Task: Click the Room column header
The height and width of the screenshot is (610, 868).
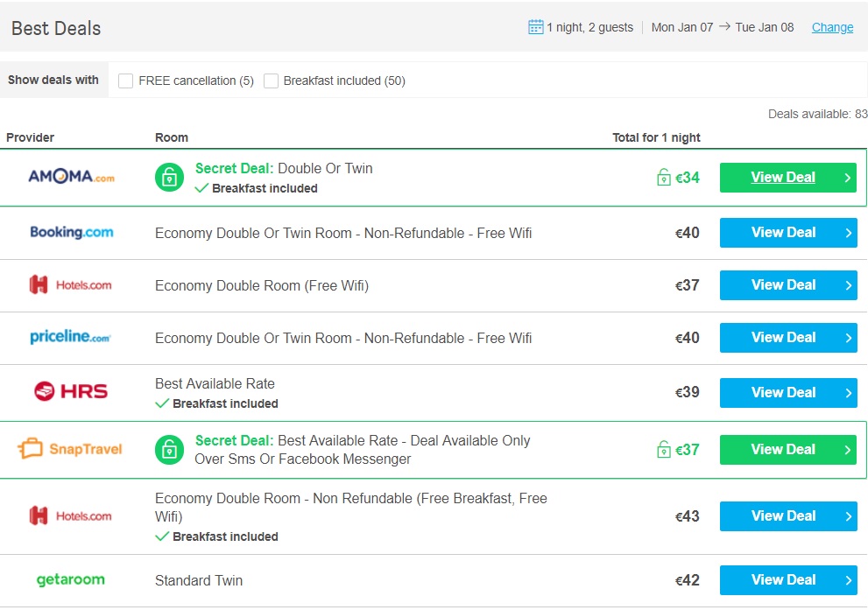Action: tap(172, 137)
